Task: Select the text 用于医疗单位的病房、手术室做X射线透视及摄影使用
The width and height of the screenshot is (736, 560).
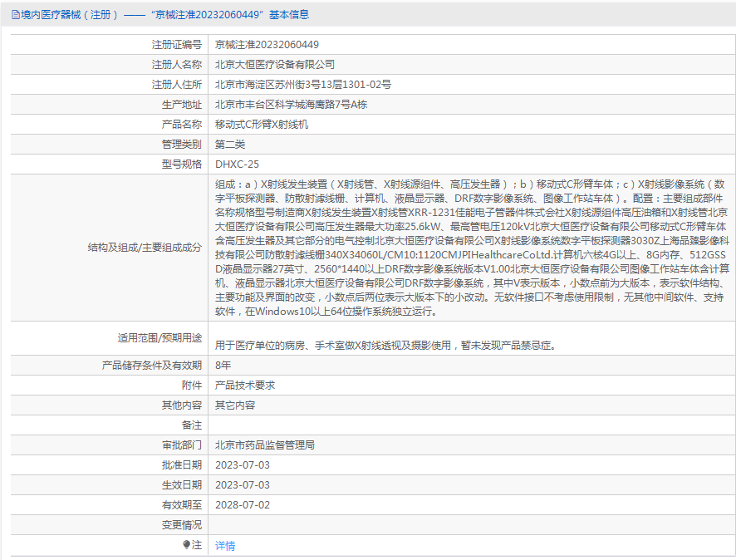Action: pos(333,346)
